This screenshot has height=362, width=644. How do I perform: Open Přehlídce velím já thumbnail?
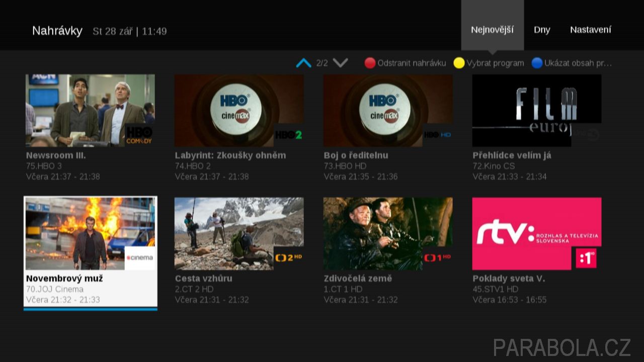click(x=537, y=111)
